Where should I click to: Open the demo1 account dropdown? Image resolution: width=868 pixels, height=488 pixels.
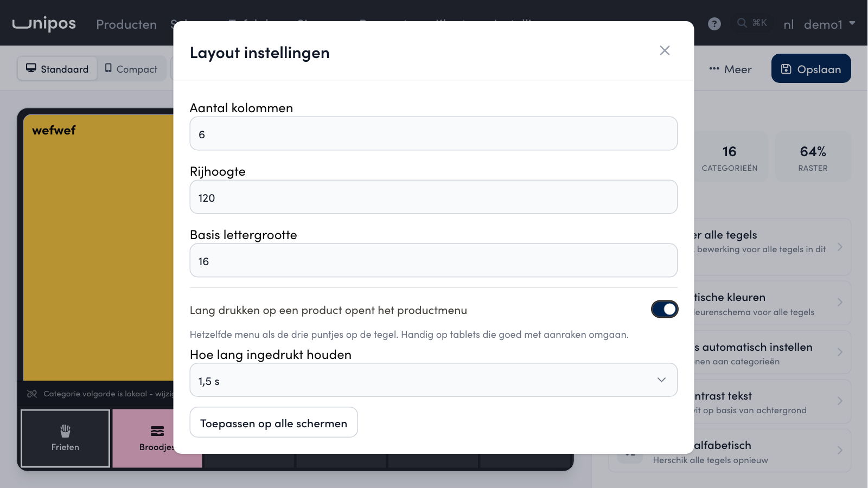click(x=829, y=24)
